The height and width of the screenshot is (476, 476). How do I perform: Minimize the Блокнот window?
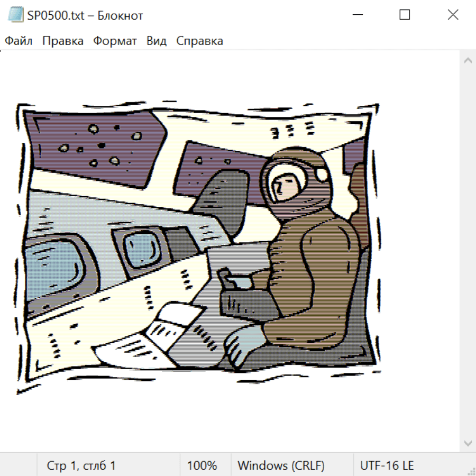pos(356,15)
